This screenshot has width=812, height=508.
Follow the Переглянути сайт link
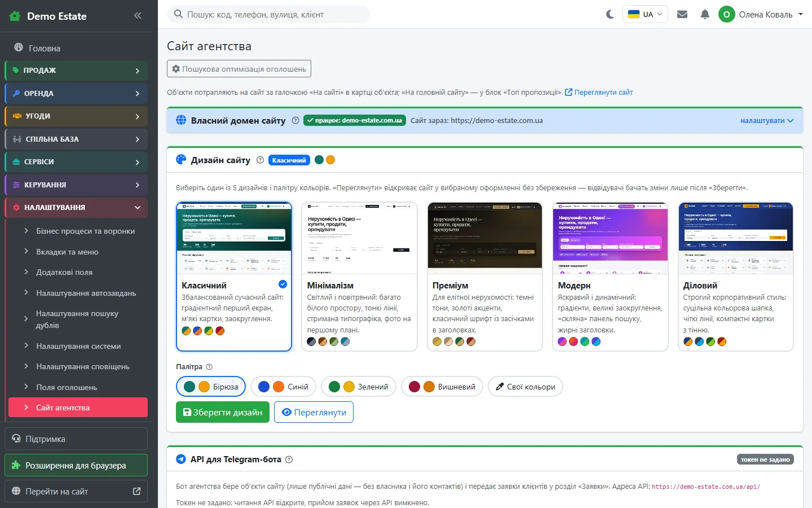coord(599,92)
